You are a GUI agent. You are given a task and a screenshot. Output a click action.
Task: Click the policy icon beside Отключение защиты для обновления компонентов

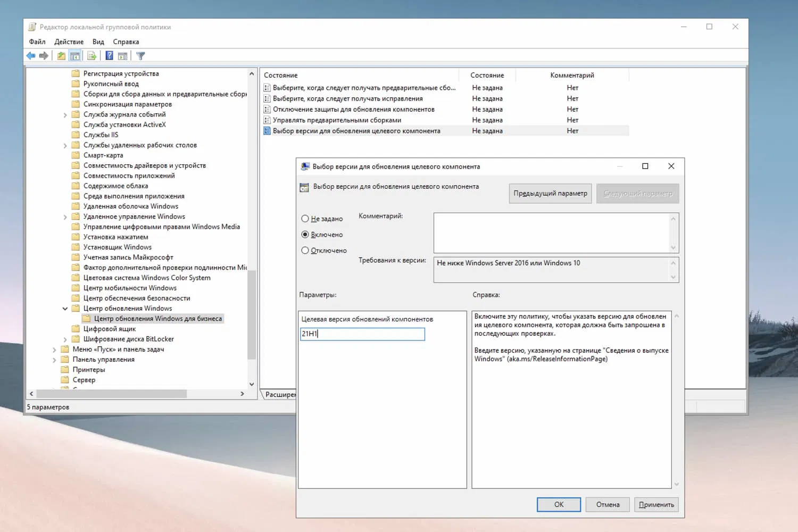coord(267,110)
